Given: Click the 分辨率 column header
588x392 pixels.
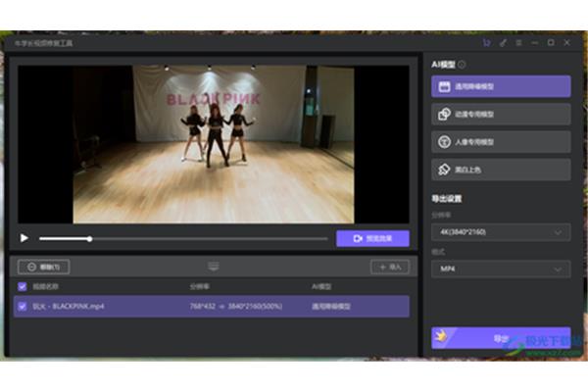Looking at the screenshot, I should pos(200,286).
